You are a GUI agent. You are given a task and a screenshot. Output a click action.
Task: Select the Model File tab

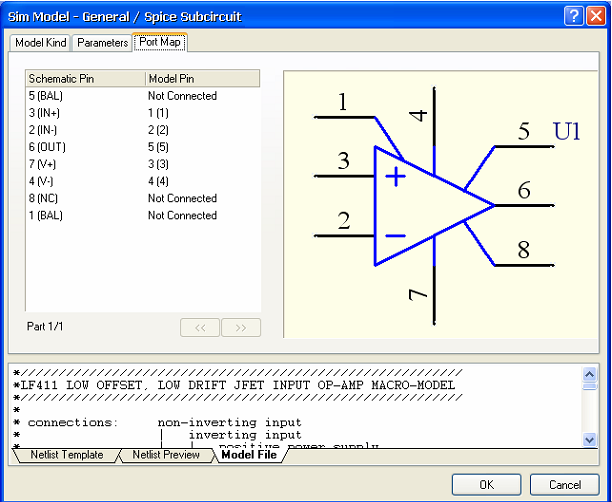tap(251, 456)
